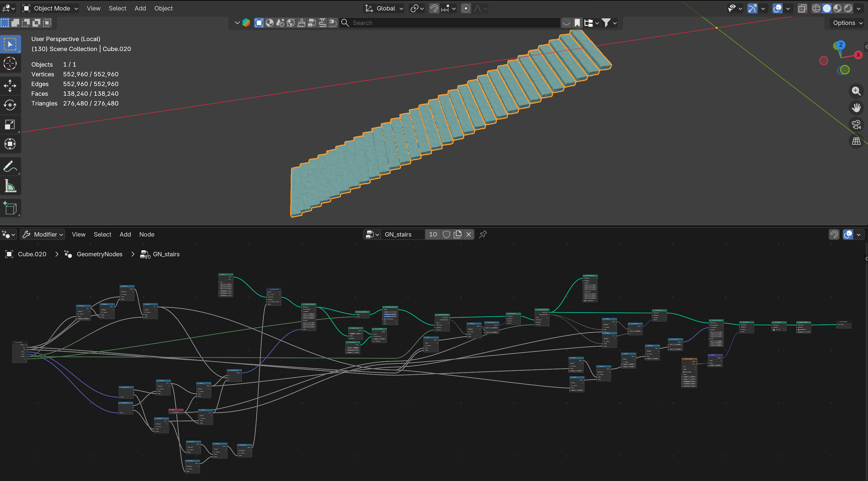Toggle viewport gizmos visibility

pyautogui.click(x=752, y=8)
